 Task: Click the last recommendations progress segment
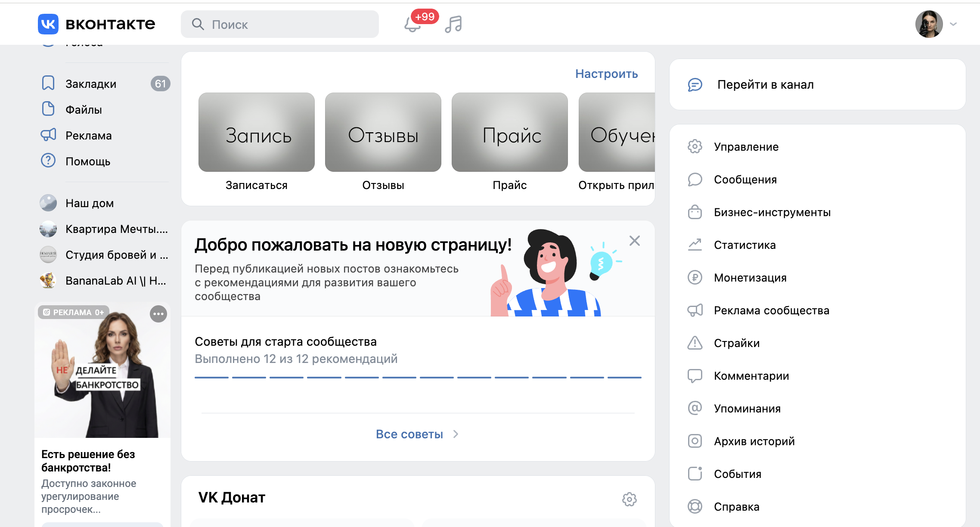pos(624,378)
